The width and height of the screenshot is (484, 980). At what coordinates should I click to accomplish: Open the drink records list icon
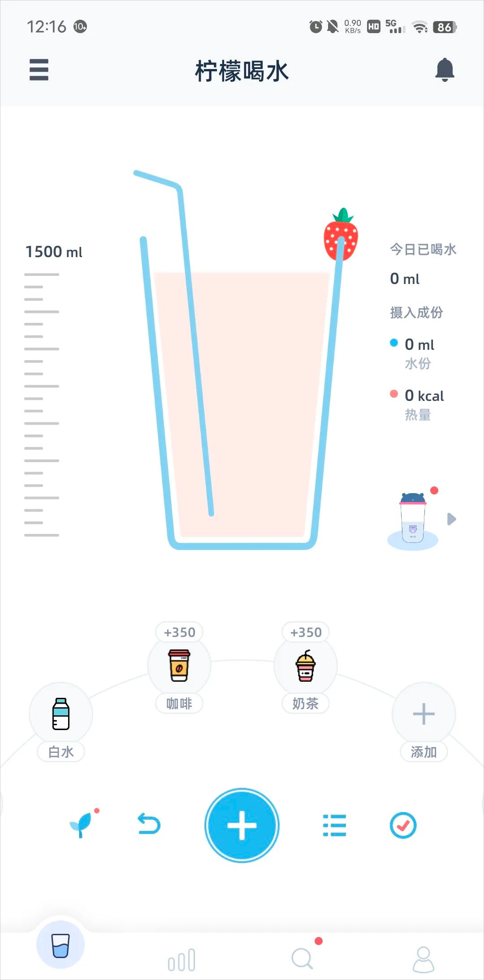tap(334, 825)
